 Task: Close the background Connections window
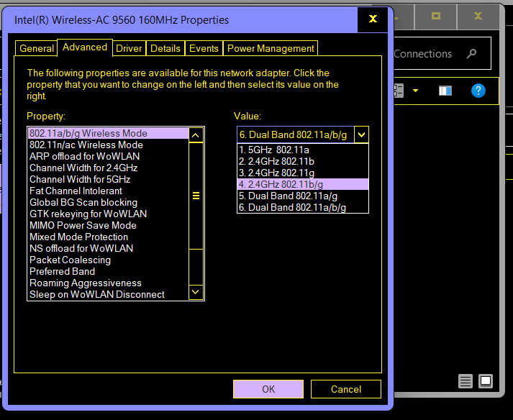tap(478, 16)
